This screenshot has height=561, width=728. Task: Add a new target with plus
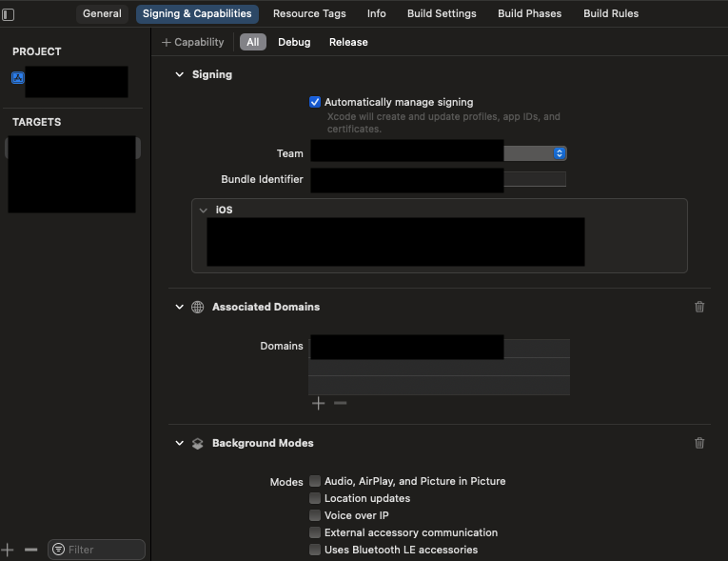point(7,550)
